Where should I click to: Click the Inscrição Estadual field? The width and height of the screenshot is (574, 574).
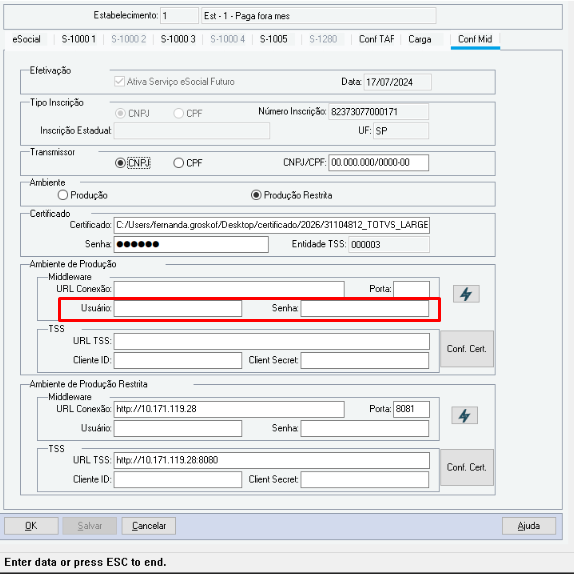(192, 131)
